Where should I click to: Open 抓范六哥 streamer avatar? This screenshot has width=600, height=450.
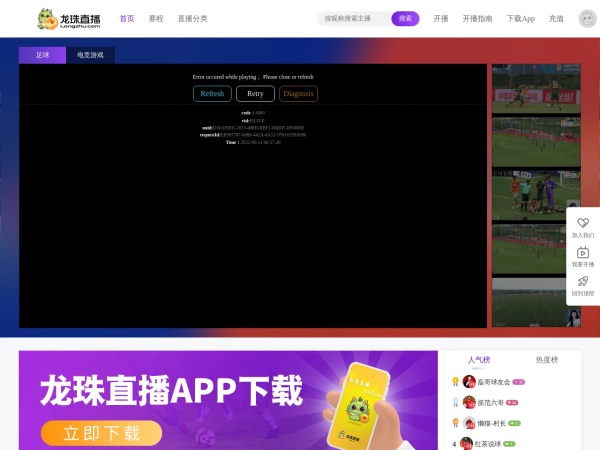(469, 402)
